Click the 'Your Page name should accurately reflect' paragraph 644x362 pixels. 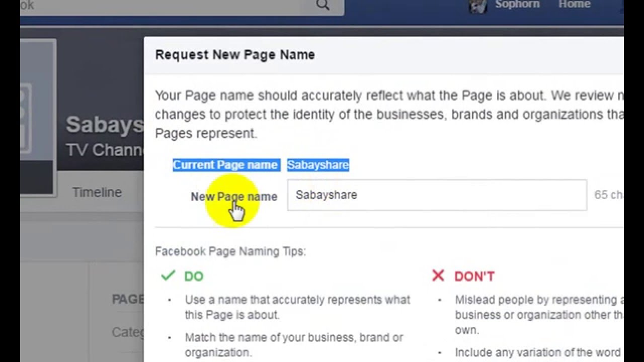coord(389,114)
